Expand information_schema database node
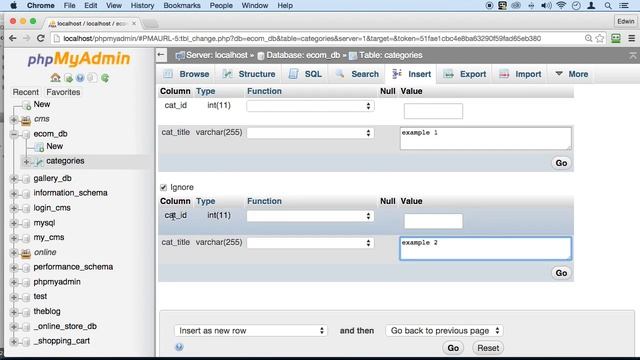This screenshot has height=360, width=640. (14, 193)
